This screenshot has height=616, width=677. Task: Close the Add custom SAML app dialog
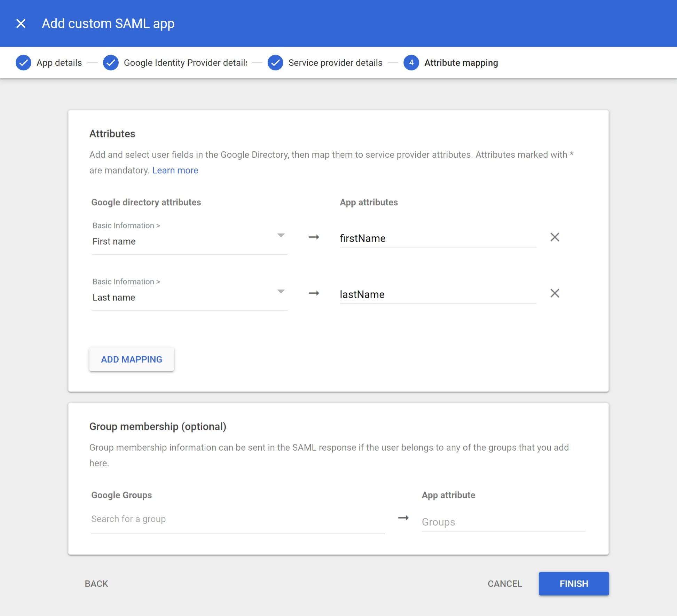(x=21, y=24)
